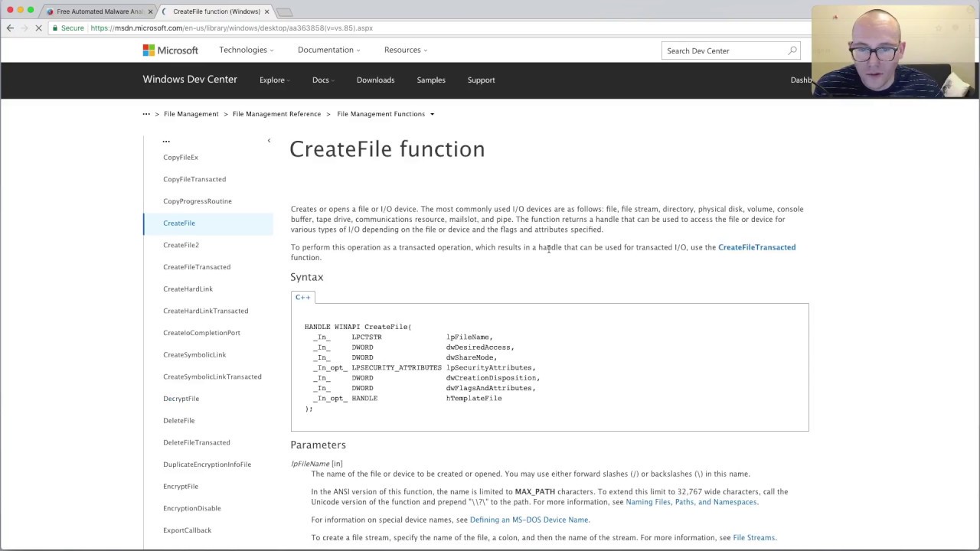Select CreateHardLinkTransacted in sidebar
Screen dimensions: 980x551
(205, 311)
